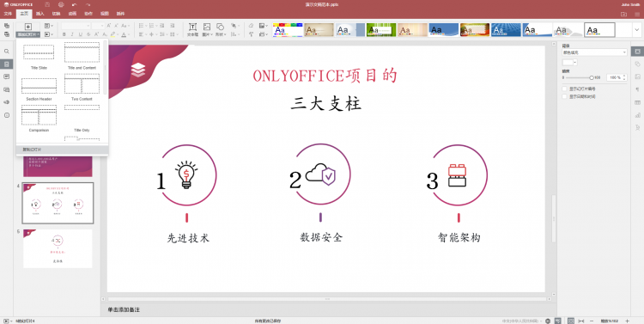
Task: Zoom out with the minus button
Action: pos(592,321)
